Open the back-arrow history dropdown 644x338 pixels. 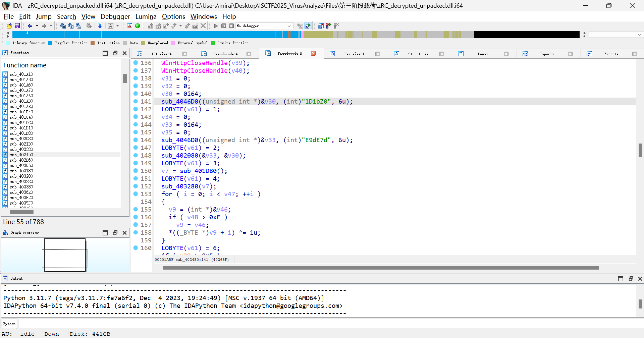tap(37, 26)
